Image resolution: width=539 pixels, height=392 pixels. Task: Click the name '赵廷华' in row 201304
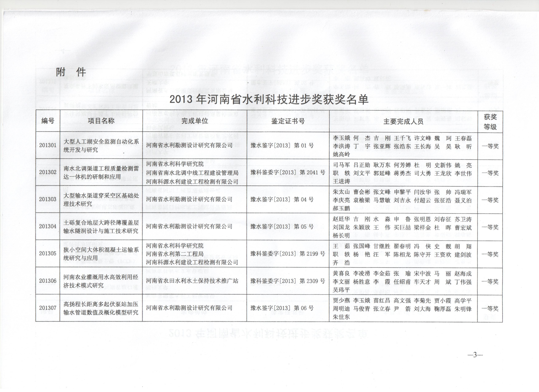coord(341,219)
